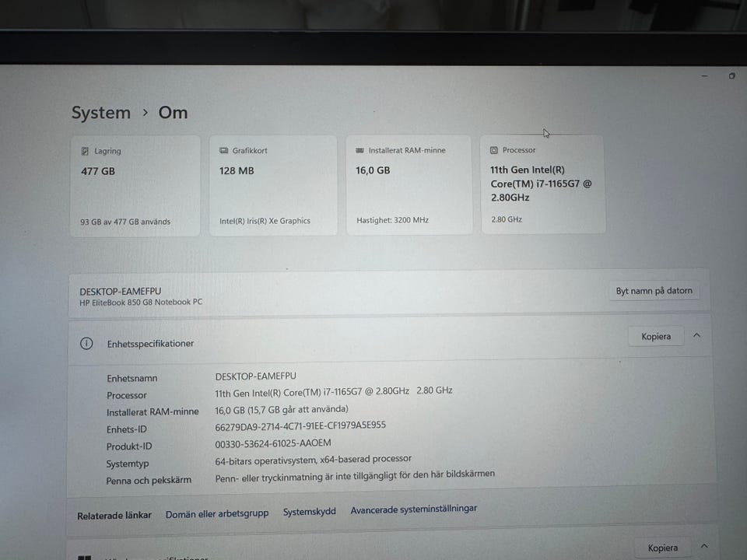Viewport: 747px width, 560px height.
Task: Select the Enhets-ID value 66279DA9-2714-4C71-91EE-CF1979A5E955
Action: 300,425
